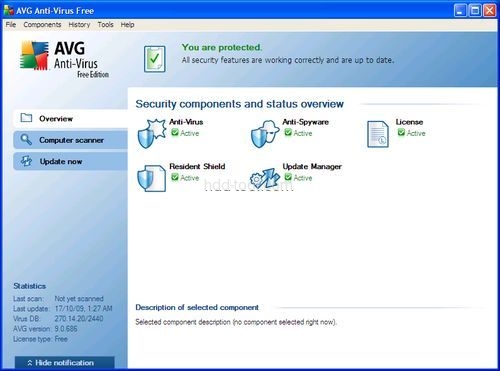Click the Hide notification button

(x=65, y=362)
